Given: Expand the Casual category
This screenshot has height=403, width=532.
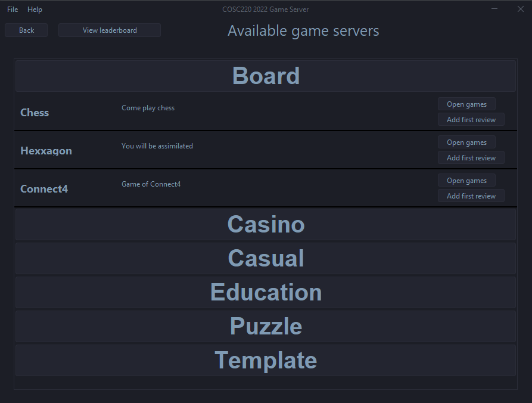Looking at the screenshot, I should tap(266, 258).
